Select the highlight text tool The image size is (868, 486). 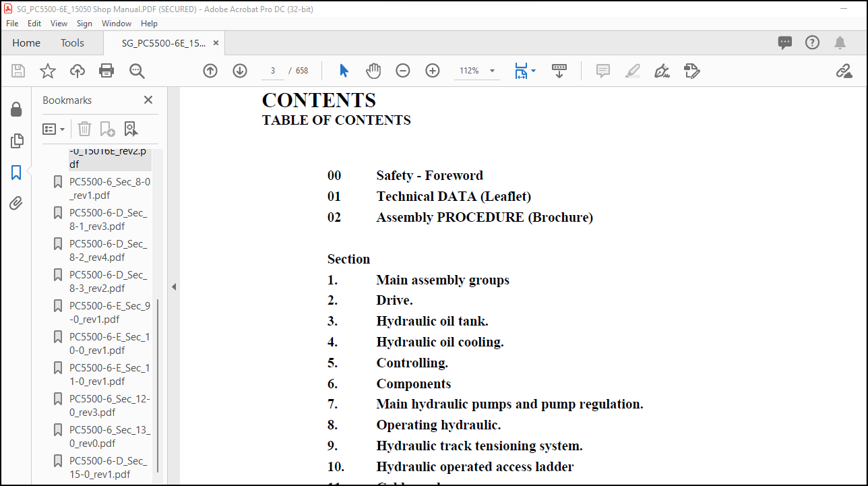pyautogui.click(x=633, y=71)
